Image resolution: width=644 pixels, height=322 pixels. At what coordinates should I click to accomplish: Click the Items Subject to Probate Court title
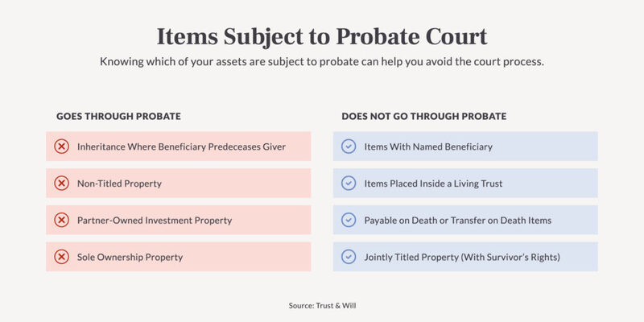click(x=322, y=36)
